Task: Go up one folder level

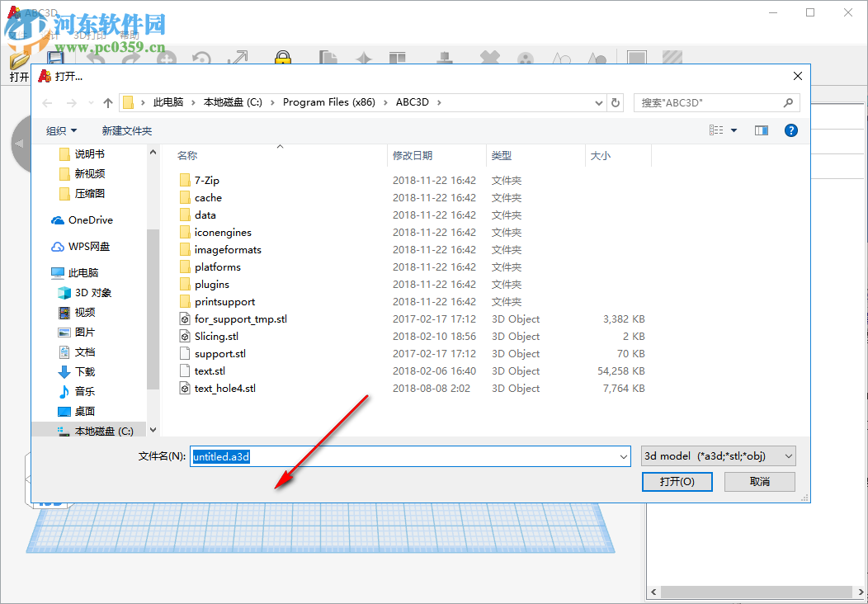Action: pos(108,103)
